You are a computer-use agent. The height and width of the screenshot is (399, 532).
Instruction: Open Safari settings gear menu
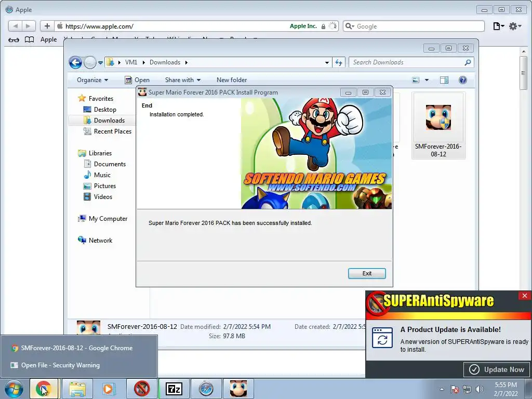tap(515, 26)
